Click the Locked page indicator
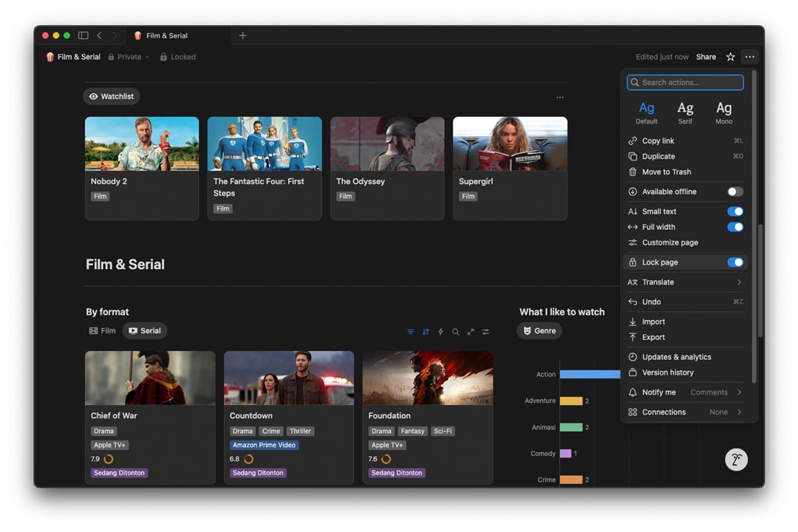Image resolution: width=798 pixels, height=532 pixels. tap(177, 57)
